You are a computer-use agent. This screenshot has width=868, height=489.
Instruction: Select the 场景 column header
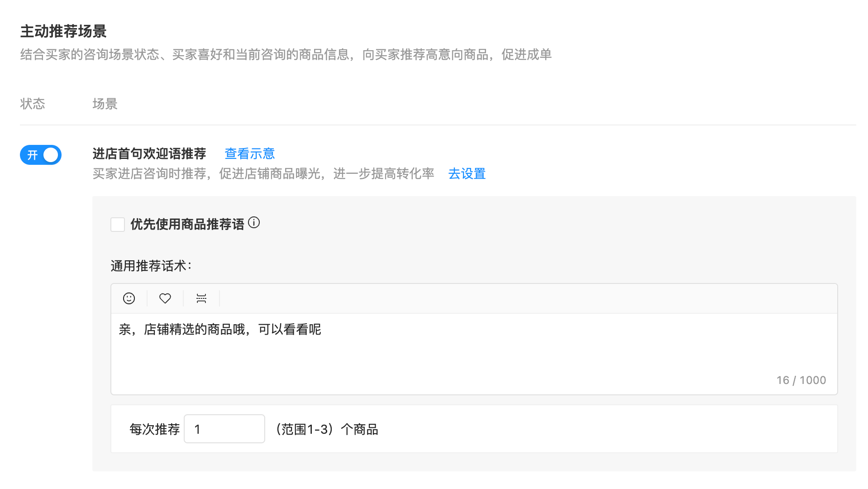(x=105, y=104)
